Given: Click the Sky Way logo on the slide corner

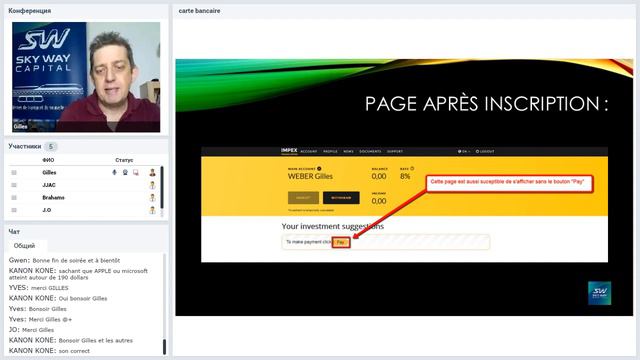Looking at the screenshot, I should point(600,293).
